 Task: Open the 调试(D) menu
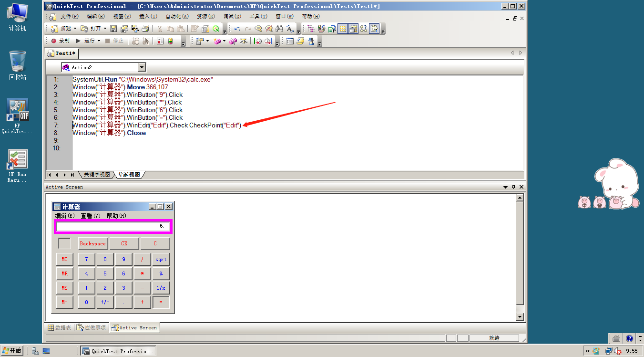(232, 17)
